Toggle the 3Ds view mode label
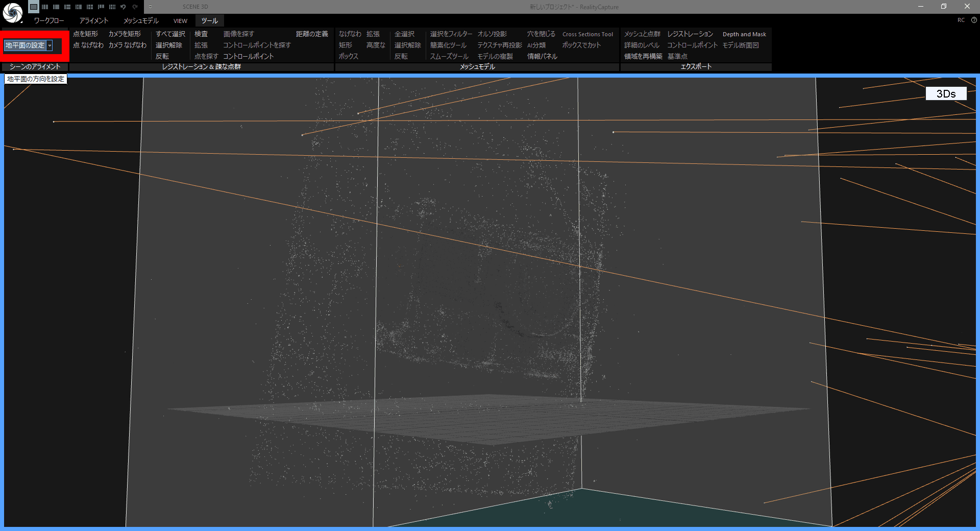The width and height of the screenshot is (980, 531). tap(946, 93)
